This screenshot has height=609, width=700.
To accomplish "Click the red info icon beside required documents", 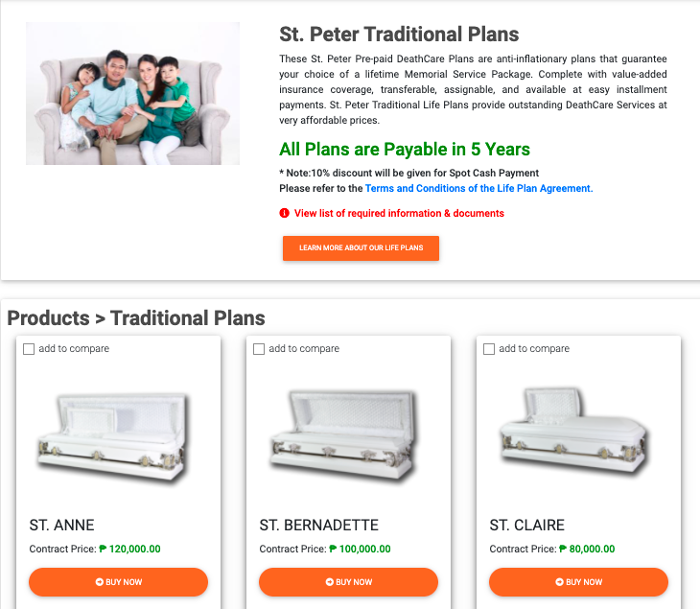I will 285,214.
